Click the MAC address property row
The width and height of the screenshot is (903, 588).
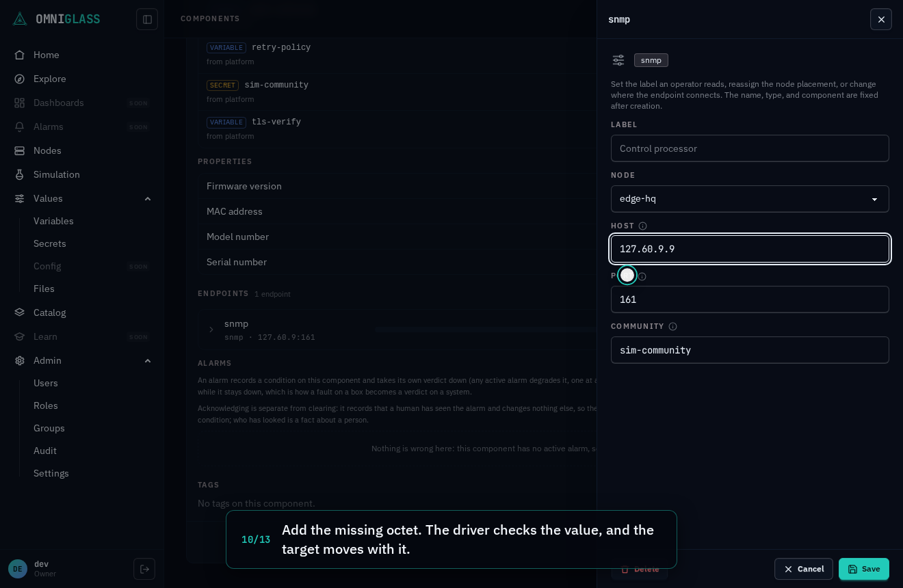click(x=397, y=211)
